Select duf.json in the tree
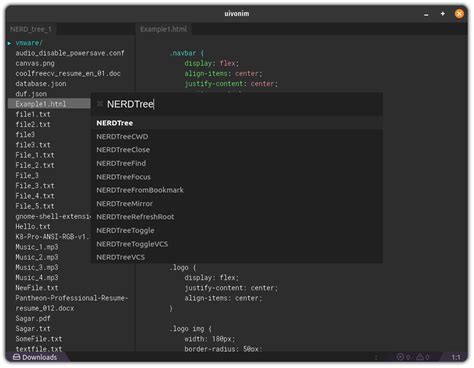Viewport: 474px width, 368px height. click(x=31, y=94)
